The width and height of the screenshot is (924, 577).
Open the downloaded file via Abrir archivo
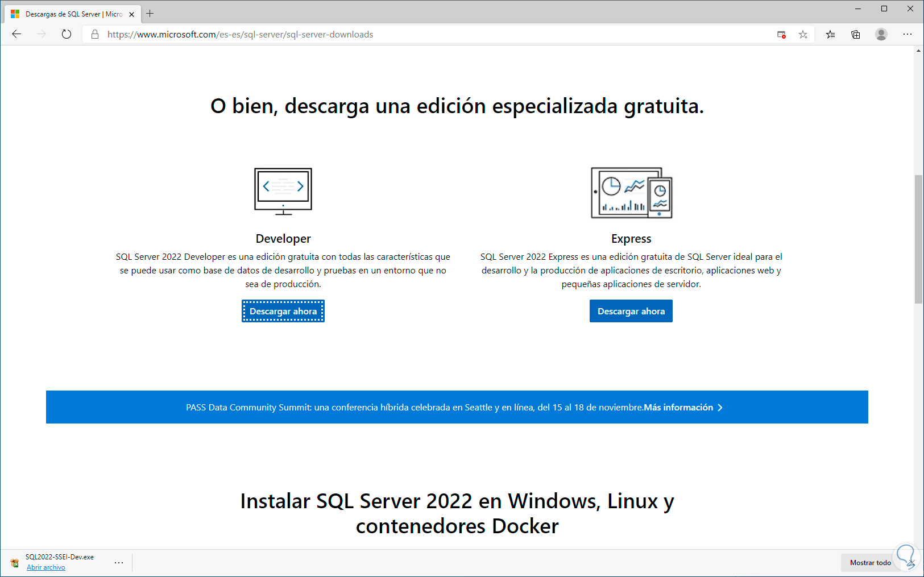pyautogui.click(x=46, y=567)
